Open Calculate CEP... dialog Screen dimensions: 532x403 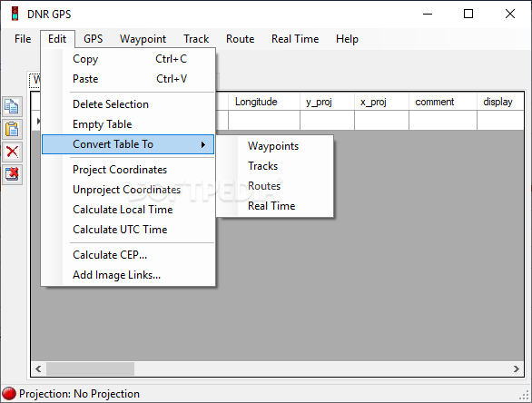[x=128, y=255]
